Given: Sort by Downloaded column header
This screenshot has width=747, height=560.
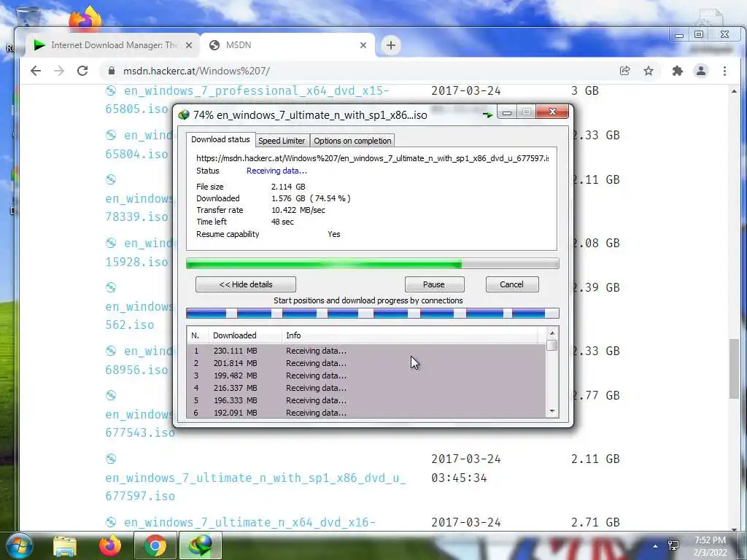Looking at the screenshot, I should click(245, 335).
